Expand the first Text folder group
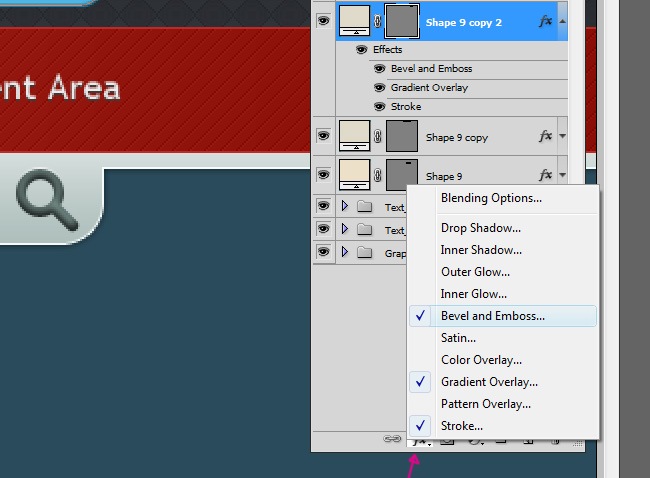The image size is (650, 478). click(345, 206)
